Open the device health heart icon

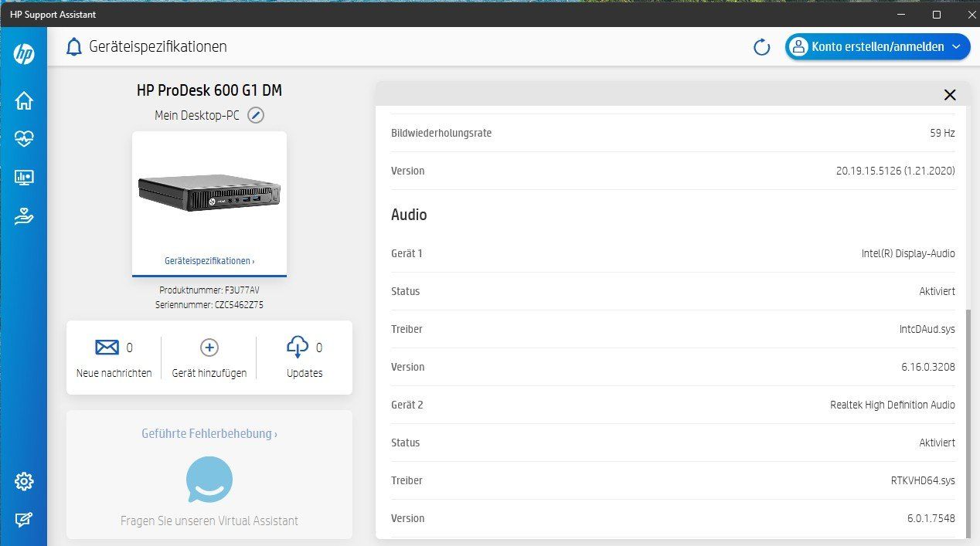coord(24,139)
